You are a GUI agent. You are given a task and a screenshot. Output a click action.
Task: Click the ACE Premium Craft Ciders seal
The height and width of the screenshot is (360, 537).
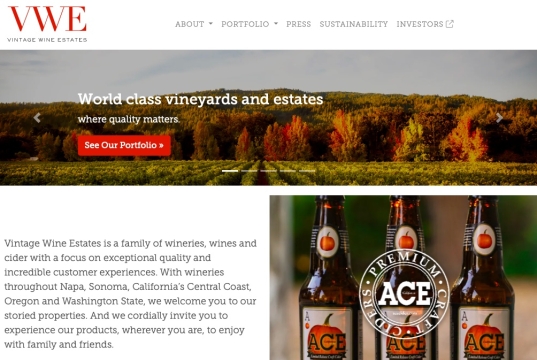coord(404,294)
